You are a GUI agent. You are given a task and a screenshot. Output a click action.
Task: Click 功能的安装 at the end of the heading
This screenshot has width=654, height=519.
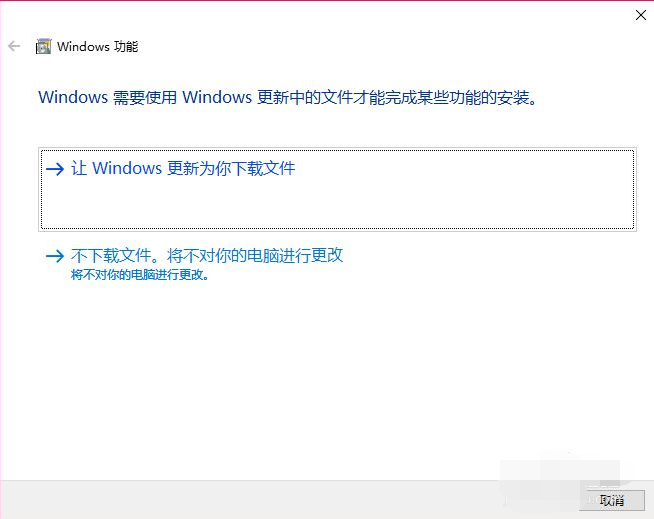click(489, 98)
